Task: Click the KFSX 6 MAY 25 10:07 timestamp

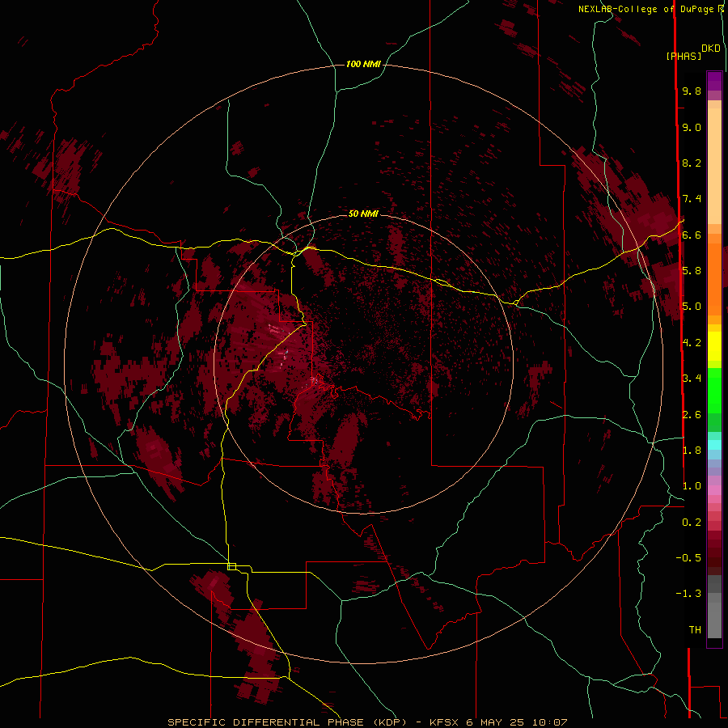Action: tap(498, 722)
